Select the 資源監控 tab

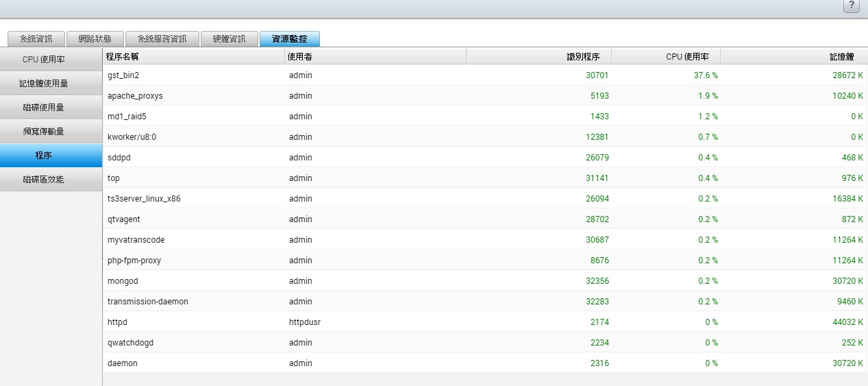point(289,39)
